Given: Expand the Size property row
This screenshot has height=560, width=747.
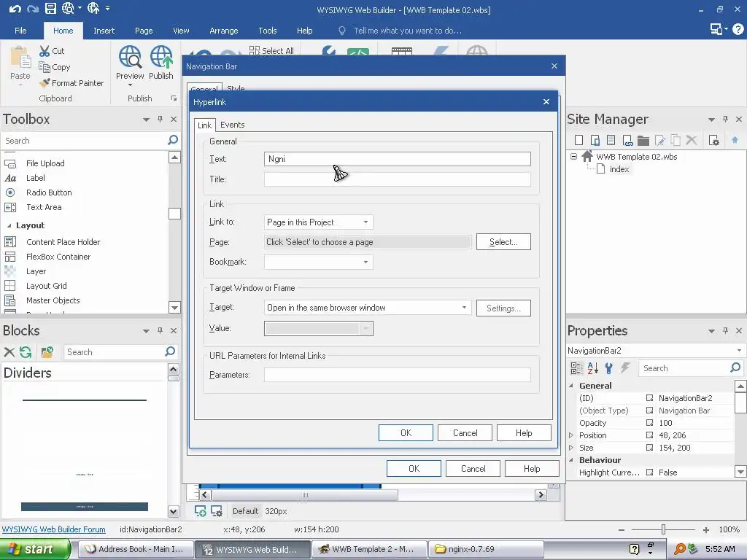Looking at the screenshot, I should click(570, 447).
